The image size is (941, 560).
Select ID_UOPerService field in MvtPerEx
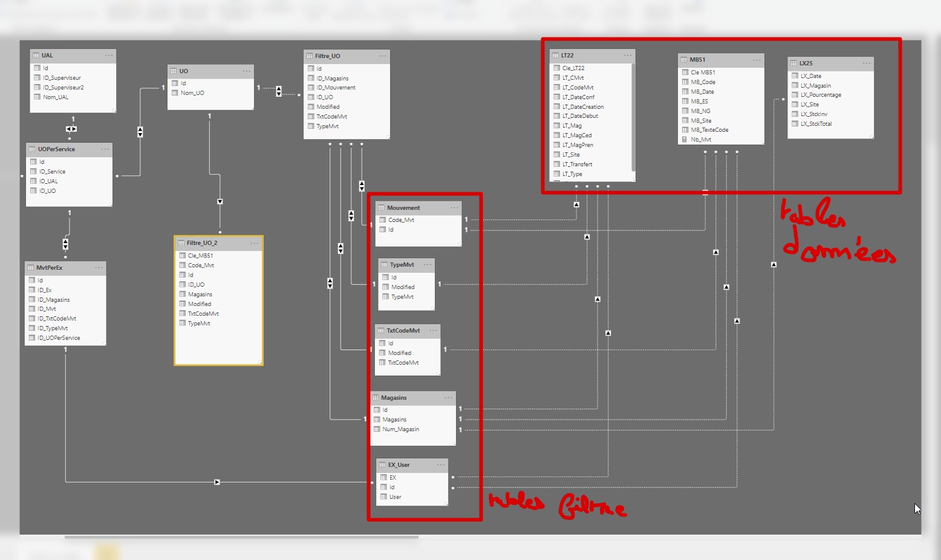(x=59, y=337)
